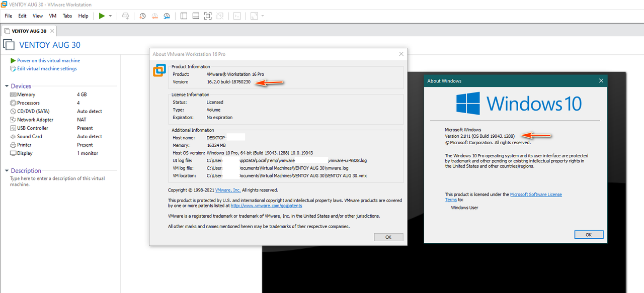The height and width of the screenshot is (293, 644).
Task: Open the power options dropdown arrow
Action: [110, 16]
